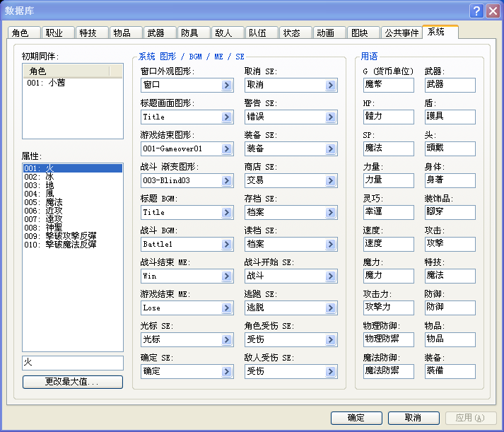Screen dimensions: 504x432
Task: Click the 更改最大值... button
Action: [73, 382]
